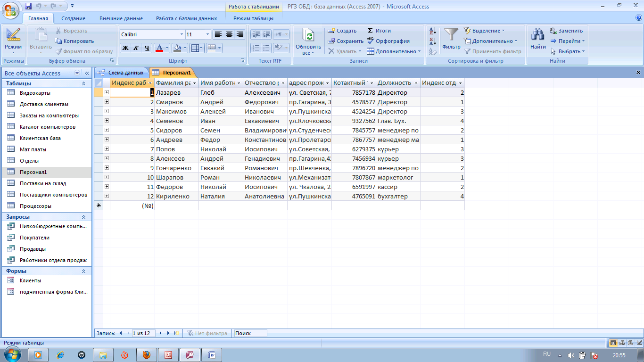Collapse the Таблицы group
This screenshot has height=362, width=644.
[84, 83]
